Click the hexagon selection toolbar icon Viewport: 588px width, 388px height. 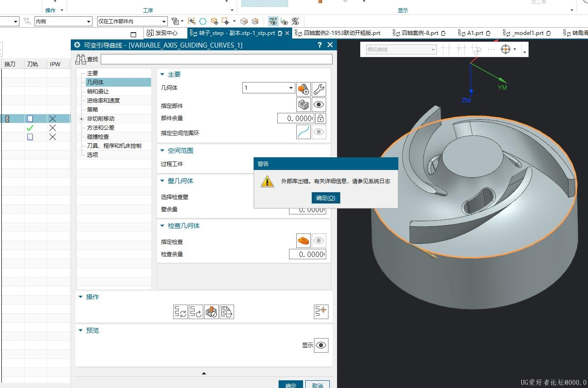click(x=203, y=21)
